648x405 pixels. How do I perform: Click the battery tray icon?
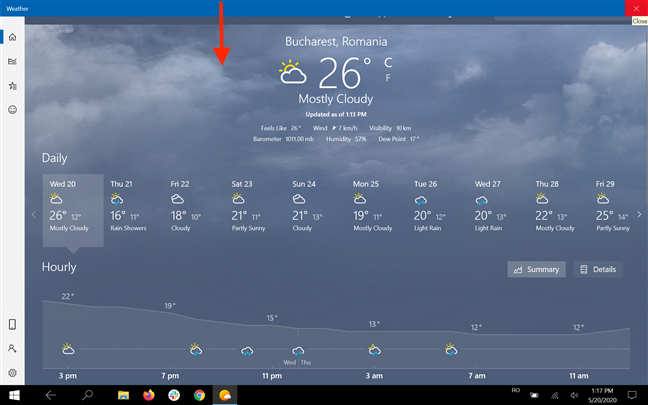(x=534, y=395)
